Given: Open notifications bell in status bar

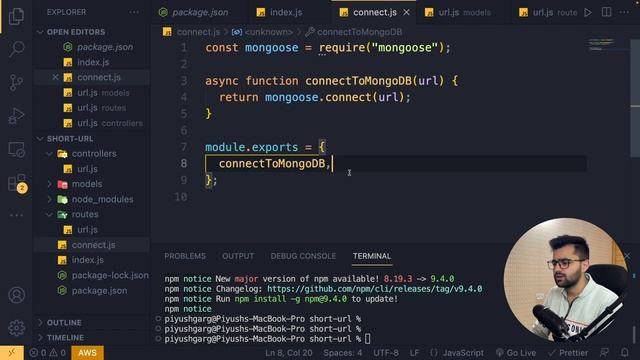Looking at the screenshot, I should (624, 353).
